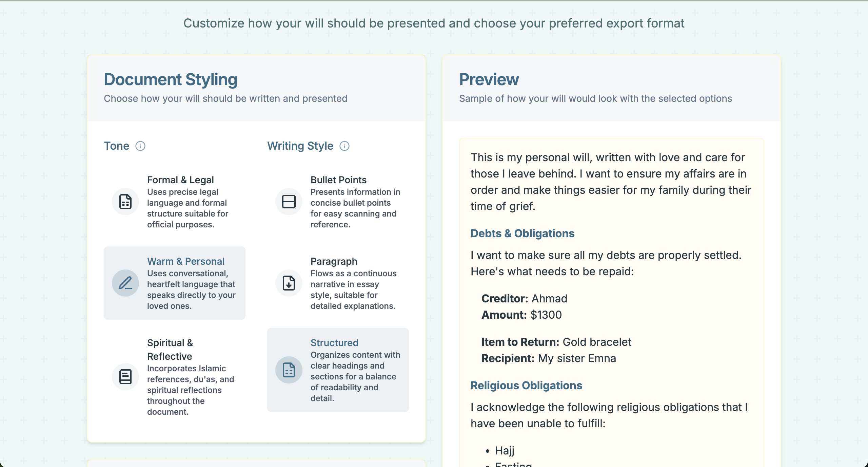Screen dimensions: 868x467
Task: Click the Tone info icon
Action: (x=140, y=146)
